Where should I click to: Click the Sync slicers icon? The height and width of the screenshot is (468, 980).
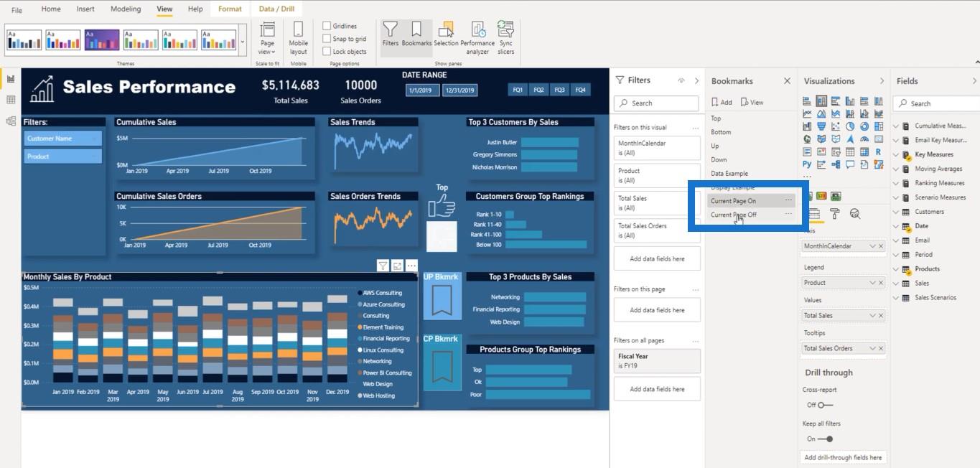(x=505, y=37)
